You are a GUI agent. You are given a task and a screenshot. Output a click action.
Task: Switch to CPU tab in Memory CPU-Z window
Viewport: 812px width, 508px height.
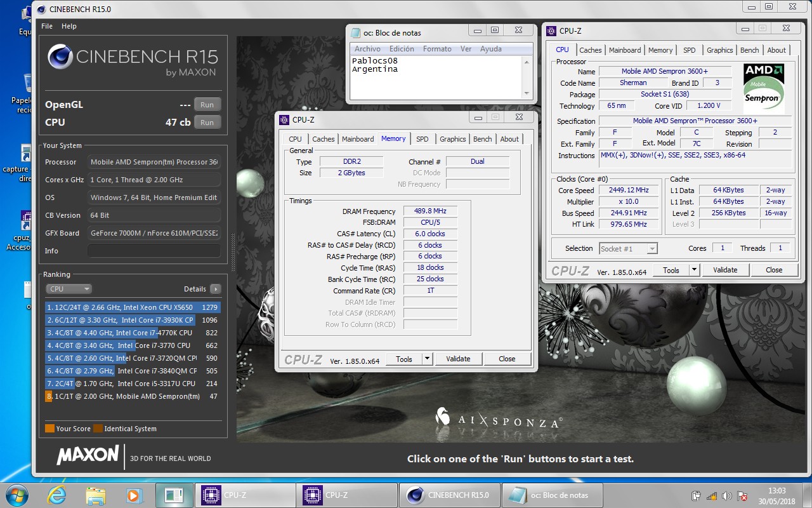(295, 139)
